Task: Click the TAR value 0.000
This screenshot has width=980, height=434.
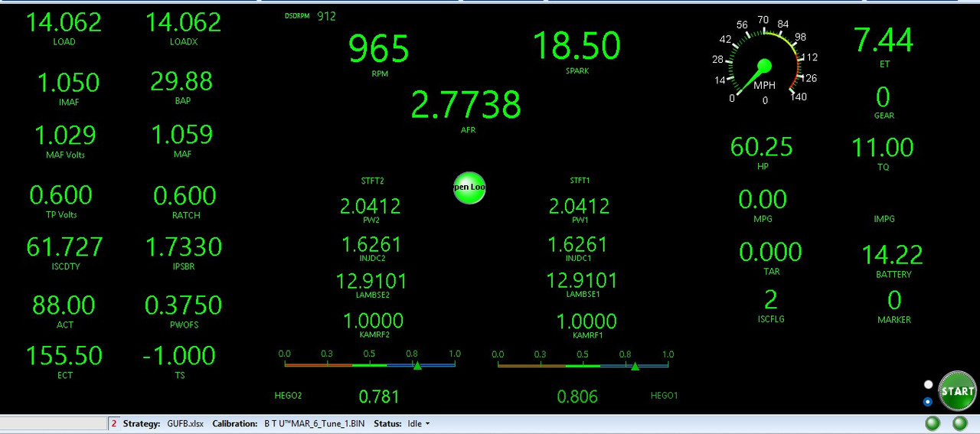Action: coord(770,252)
